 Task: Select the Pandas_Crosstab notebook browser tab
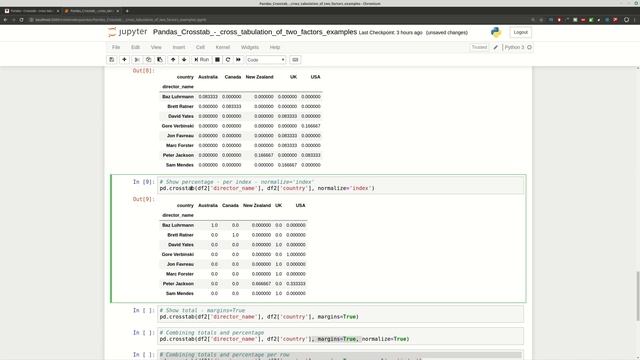pos(91,11)
